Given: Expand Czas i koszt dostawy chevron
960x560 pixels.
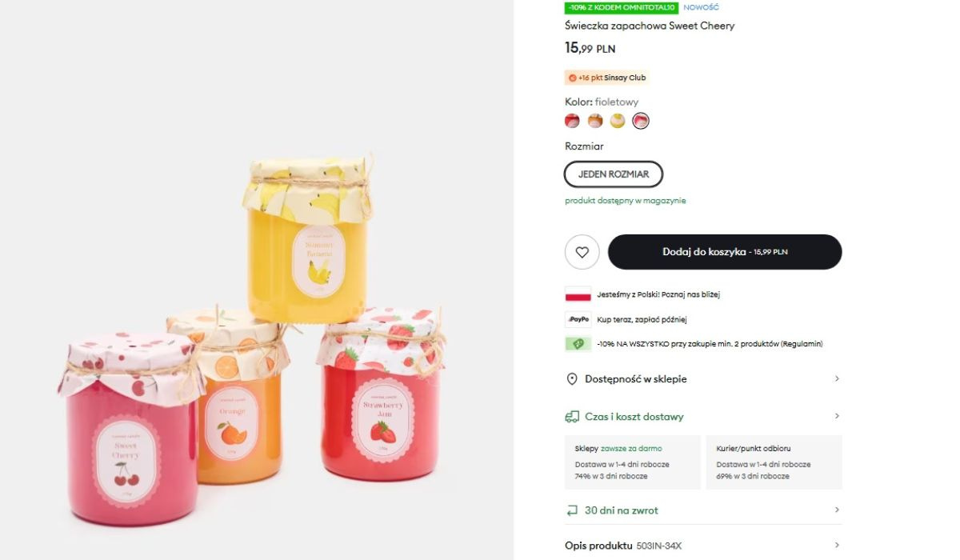Looking at the screenshot, I should pyautogui.click(x=837, y=417).
